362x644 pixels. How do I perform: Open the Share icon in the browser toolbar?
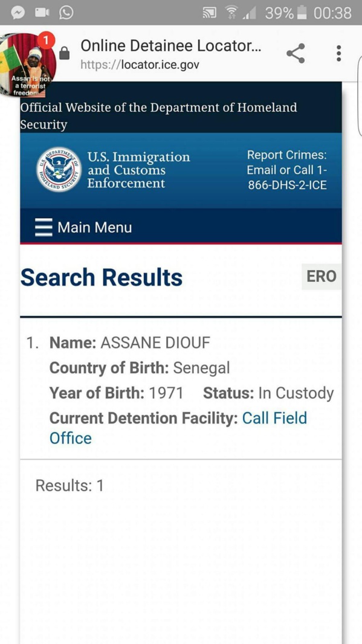(x=295, y=53)
